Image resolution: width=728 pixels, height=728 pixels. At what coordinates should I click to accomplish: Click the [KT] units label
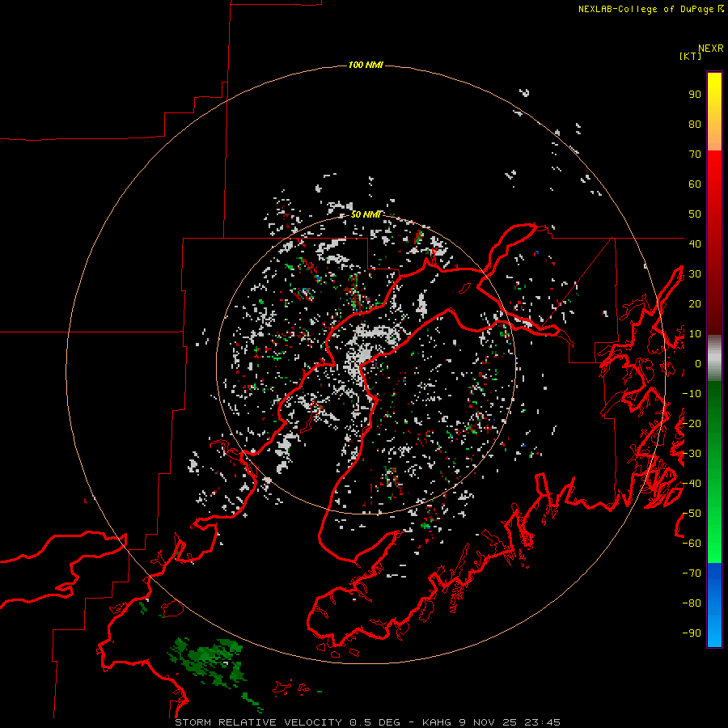pyautogui.click(x=690, y=56)
